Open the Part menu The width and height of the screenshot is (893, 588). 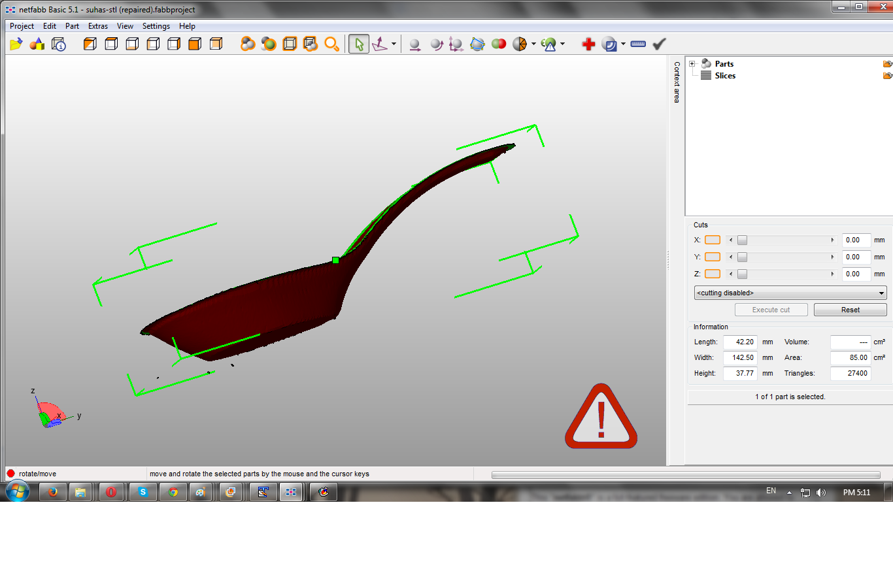[72, 26]
